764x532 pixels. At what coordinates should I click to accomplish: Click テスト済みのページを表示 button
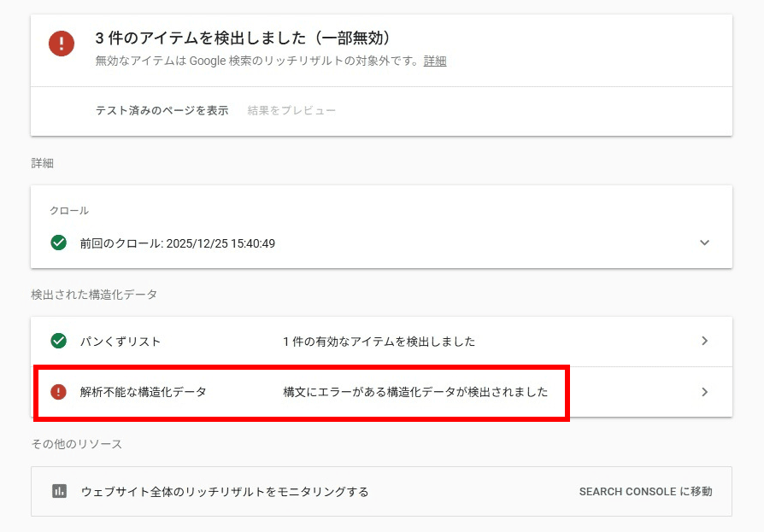160,110
